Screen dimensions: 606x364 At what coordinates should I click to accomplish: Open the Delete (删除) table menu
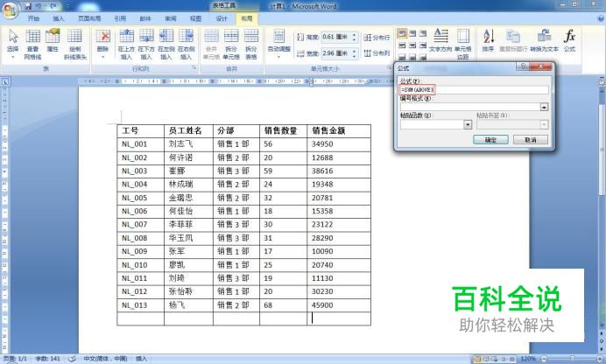(102, 43)
